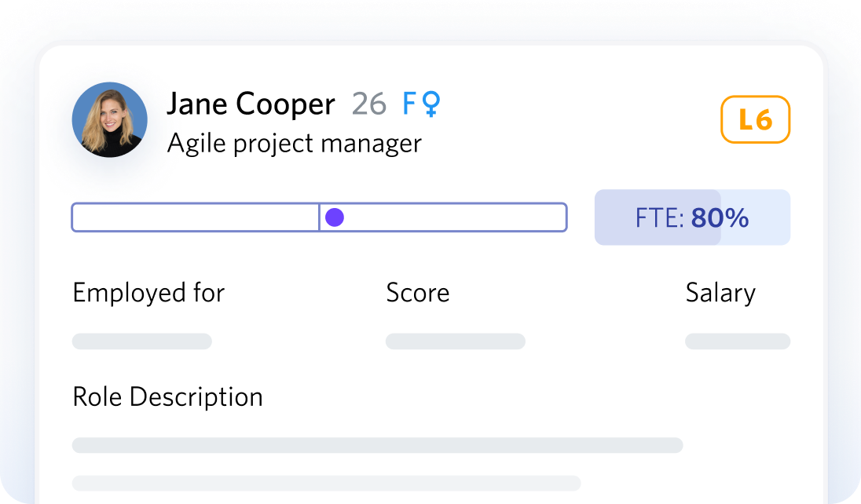Click the Score label

[x=418, y=293]
